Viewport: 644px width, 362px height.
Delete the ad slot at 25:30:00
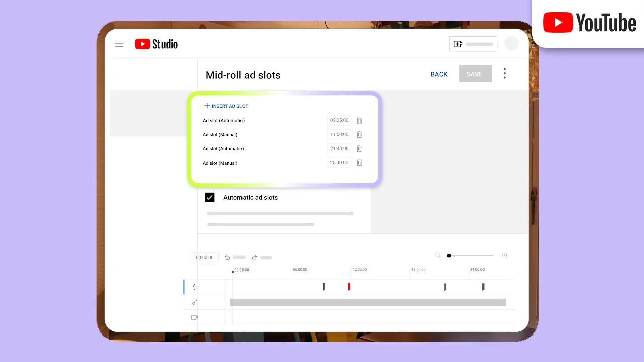coord(359,163)
